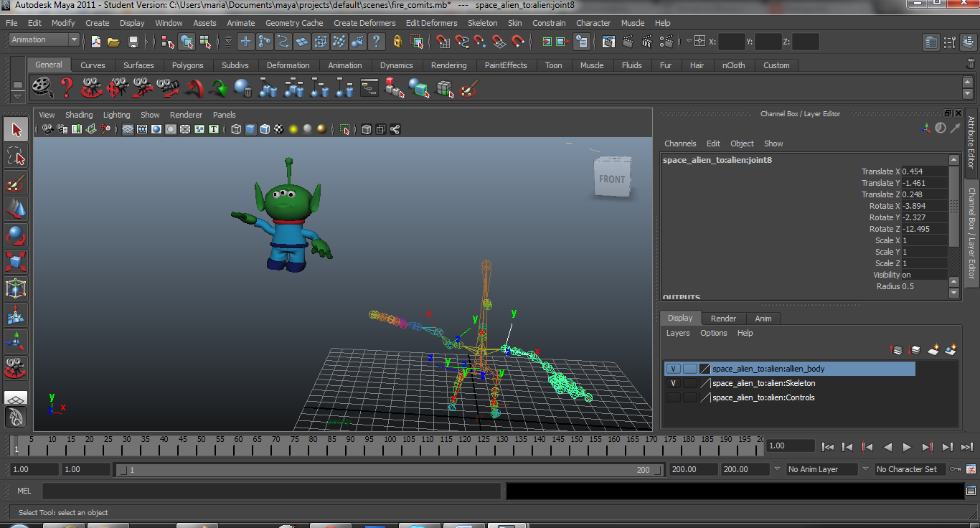Switch to the Anim layer tab
The width and height of the screenshot is (980, 528).
[x=763, y=319]
